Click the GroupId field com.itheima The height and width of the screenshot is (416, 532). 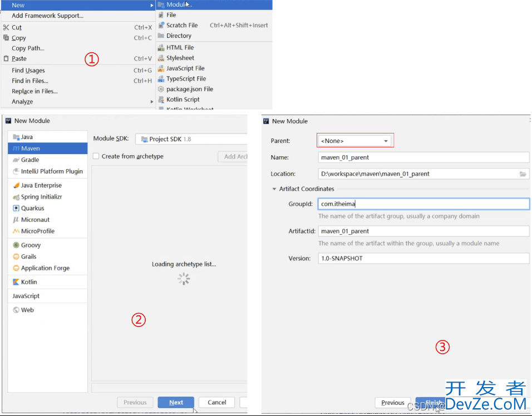click(423, 204)
